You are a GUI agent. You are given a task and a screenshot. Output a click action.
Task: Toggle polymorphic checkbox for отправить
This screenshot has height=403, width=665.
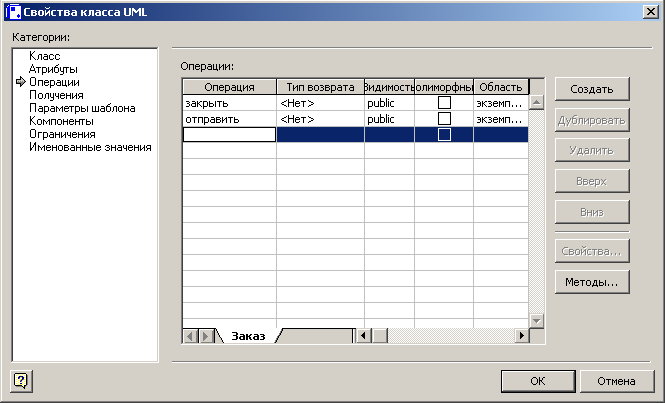pos(444,119)
